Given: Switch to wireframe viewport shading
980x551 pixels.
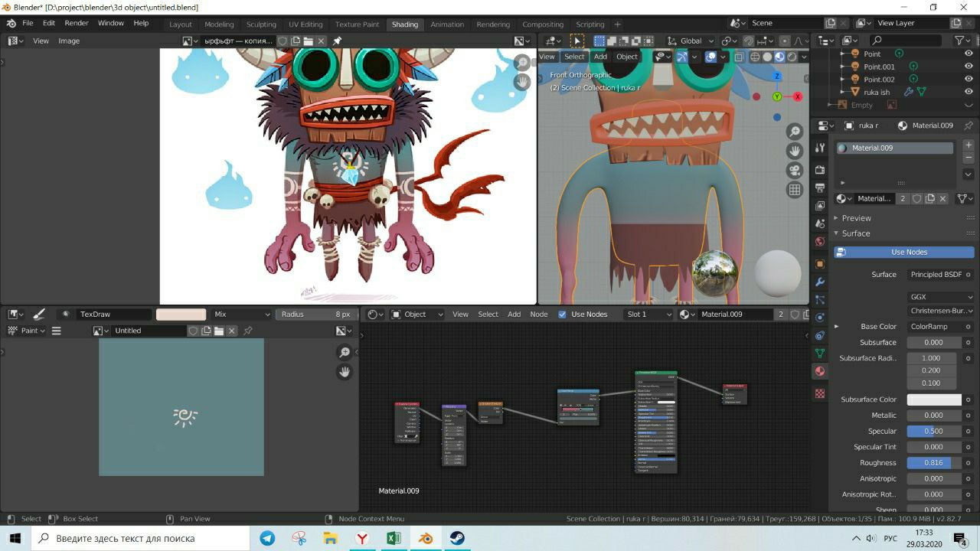Looking at the screenshot, I should tap(755, 57).
